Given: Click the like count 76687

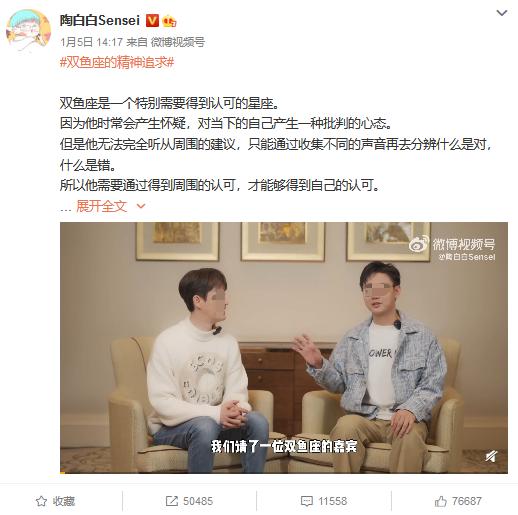Looking at the screenshot, I should pos(467,501).
